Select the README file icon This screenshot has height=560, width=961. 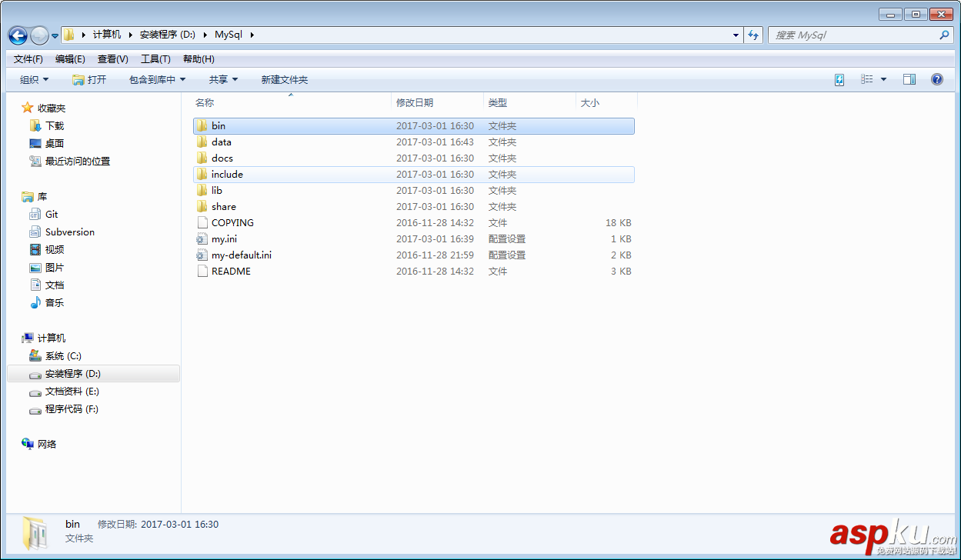pyautogui.click(x=202, y=272)
